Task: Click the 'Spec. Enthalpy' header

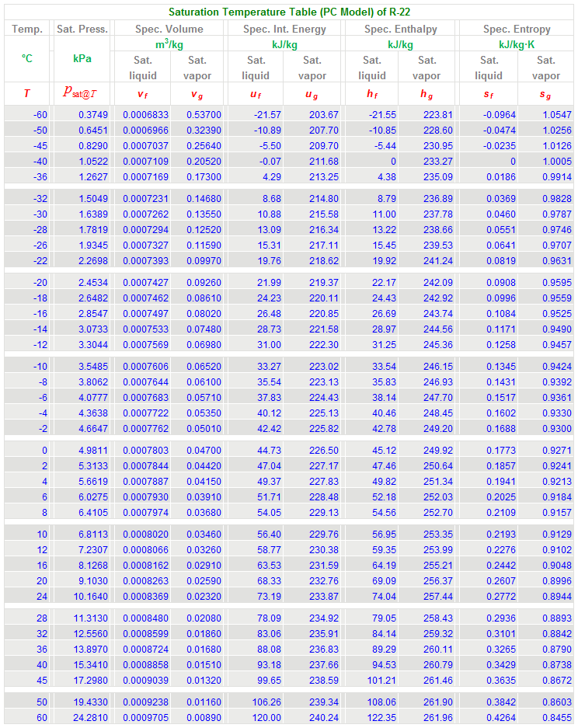Action: coord(401,29)
